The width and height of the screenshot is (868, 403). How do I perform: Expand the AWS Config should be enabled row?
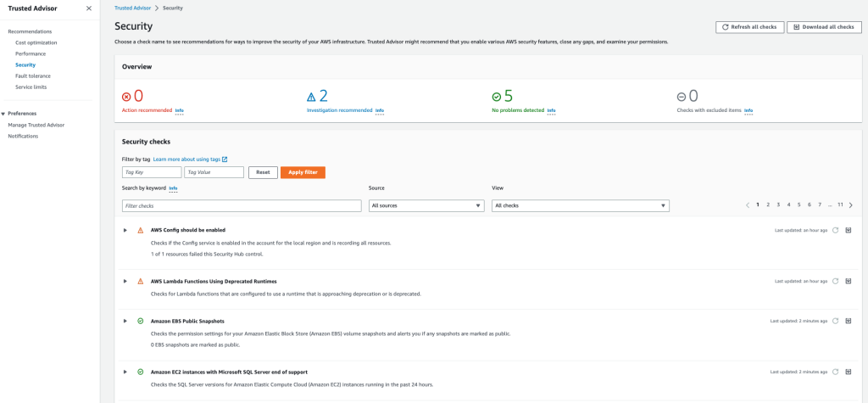click(125, 229)
